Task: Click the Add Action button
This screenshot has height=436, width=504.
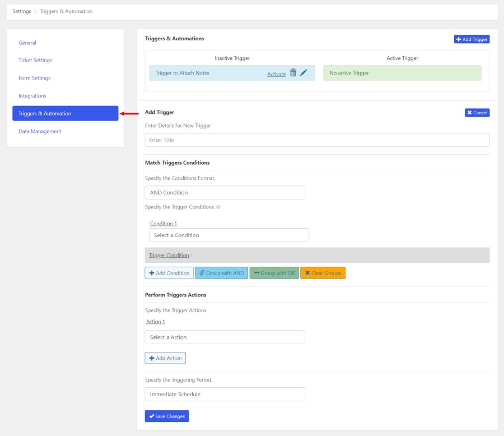Action: (x=165, y=358)
